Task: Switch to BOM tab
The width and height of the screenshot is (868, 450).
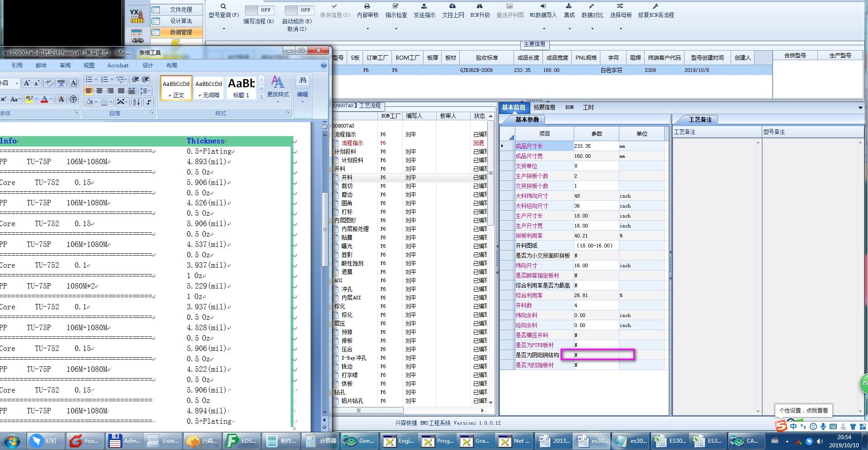Action: tap(569, 107)
